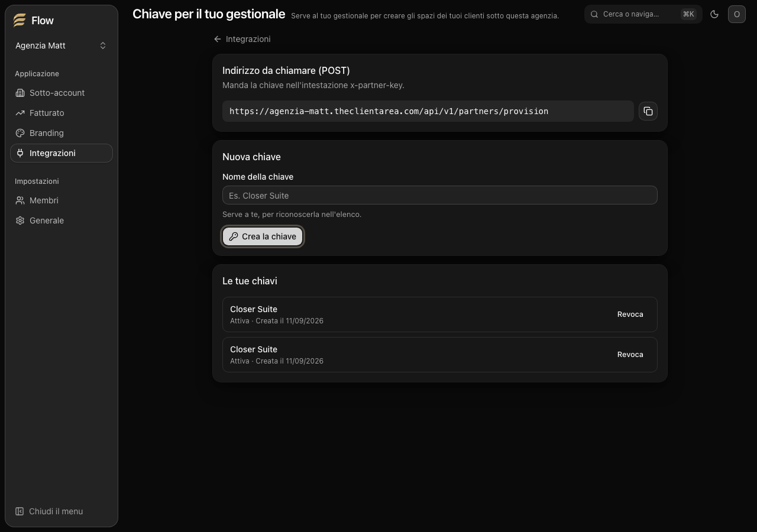Copy the provision endpoint URL
The height and width of the screenshot is (532, 757).
click(648, 111)
